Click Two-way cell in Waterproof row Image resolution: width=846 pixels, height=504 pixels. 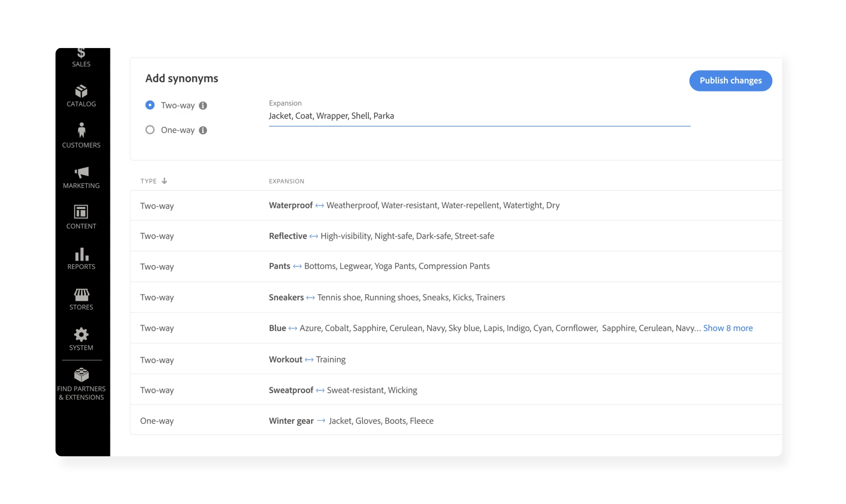coord(157,206)
